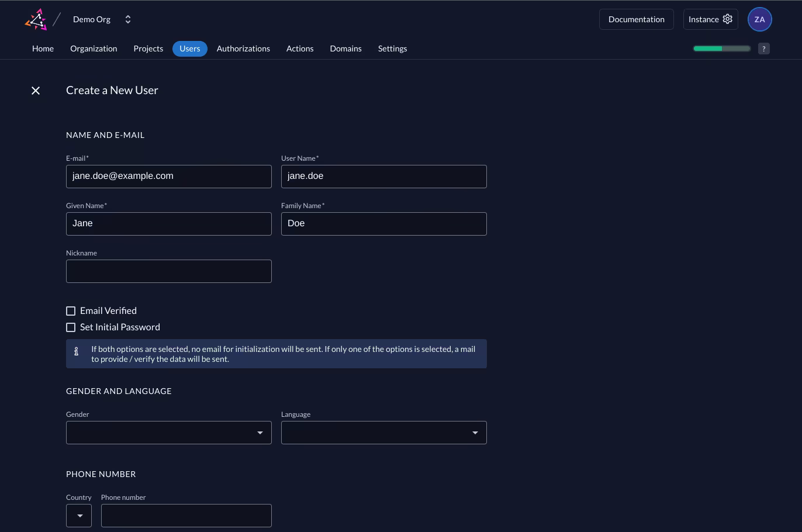
Task: Switch to the Authorizations tab
Action: click(243, 49)
